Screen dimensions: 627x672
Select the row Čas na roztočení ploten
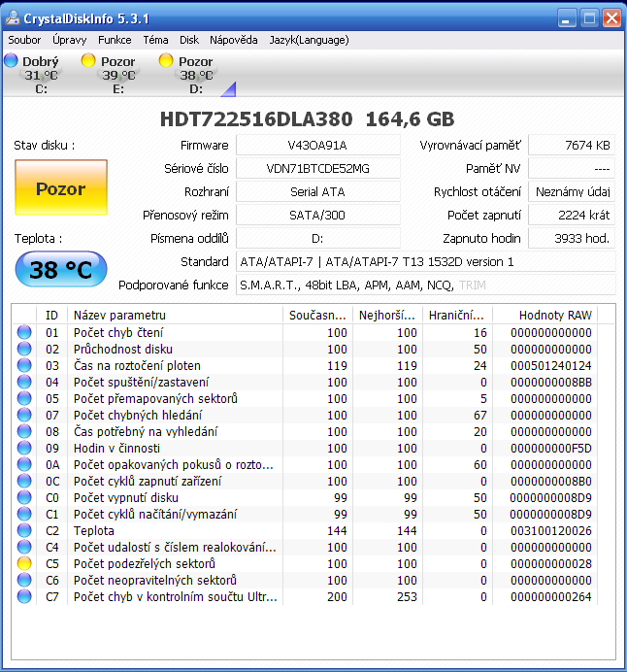[x=305, y=365]
